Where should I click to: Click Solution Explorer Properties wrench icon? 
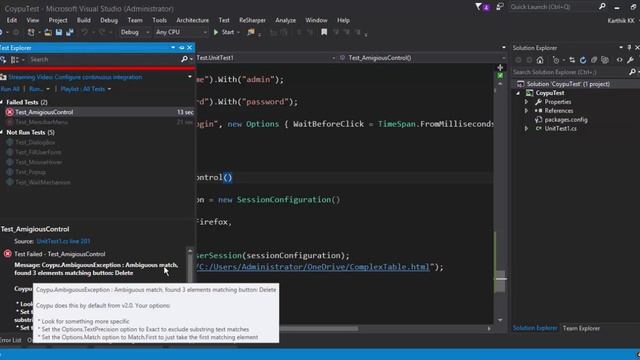pyautogui.click(x=631, y=60)
